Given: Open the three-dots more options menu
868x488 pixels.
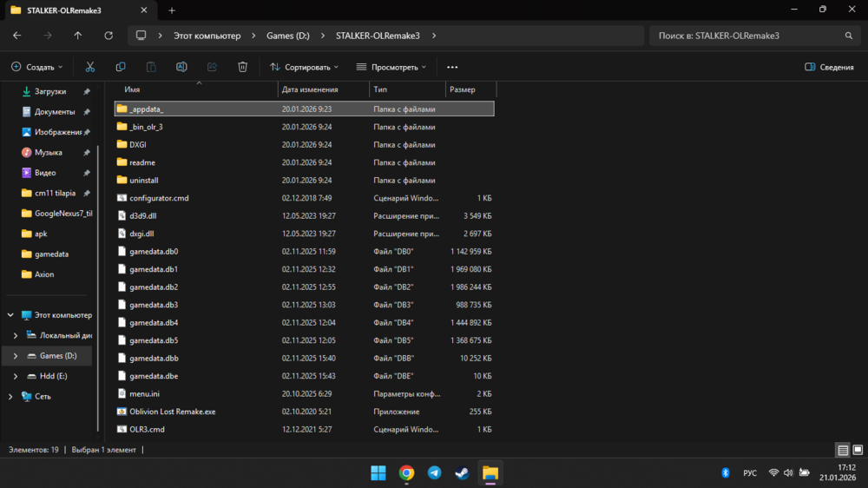Looking at the screenshot, I should click(x=451, y=67).
